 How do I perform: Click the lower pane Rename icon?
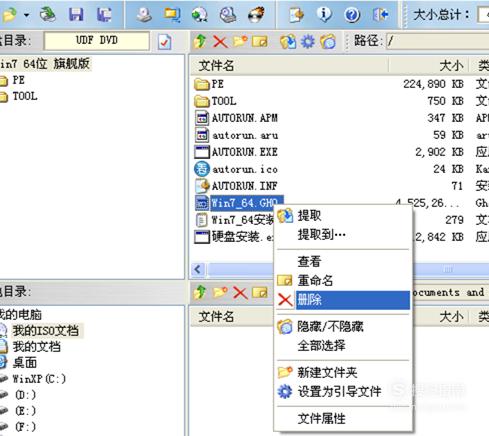[260, 293]
